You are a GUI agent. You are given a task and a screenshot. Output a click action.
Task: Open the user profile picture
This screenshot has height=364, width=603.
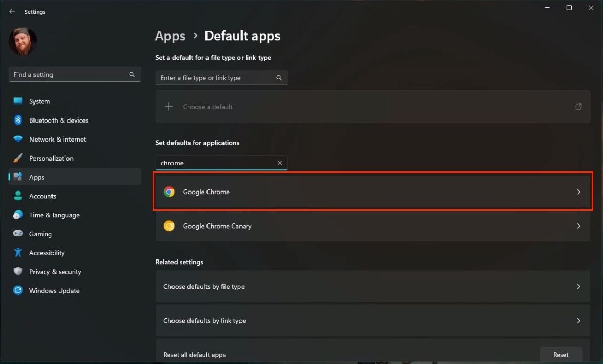tap(23, 42)
